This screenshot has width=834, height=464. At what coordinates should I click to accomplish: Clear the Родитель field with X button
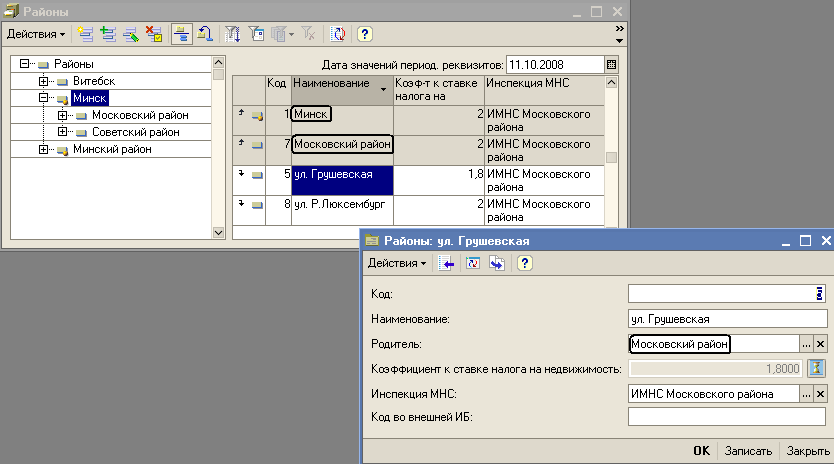[x=821, y=344]
